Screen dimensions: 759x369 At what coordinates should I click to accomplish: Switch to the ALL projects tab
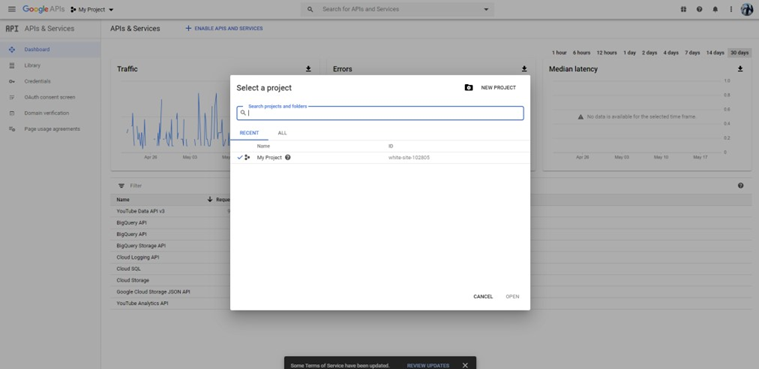tap(282, 133)
